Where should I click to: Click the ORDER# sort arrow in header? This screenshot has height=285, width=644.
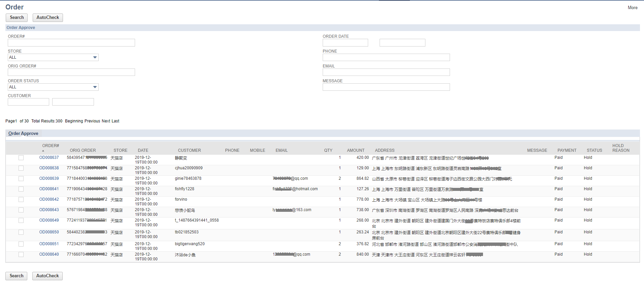point(43,151)
